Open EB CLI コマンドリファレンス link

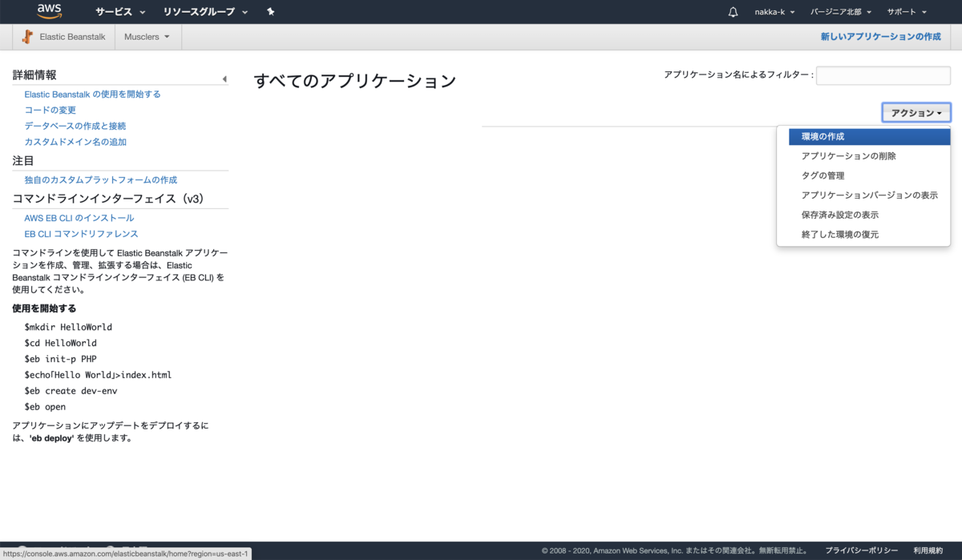pos(81,234)
